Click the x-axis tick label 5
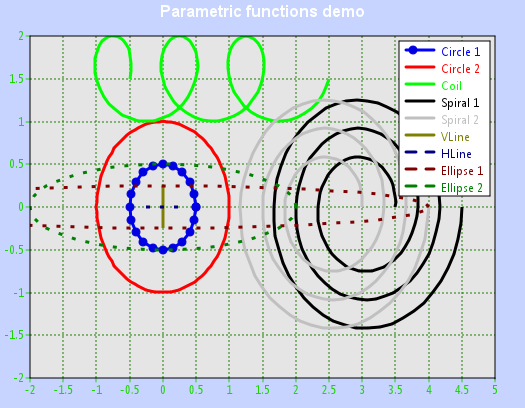The width and height of the screenshot is (525, 408). pos(495,390)
